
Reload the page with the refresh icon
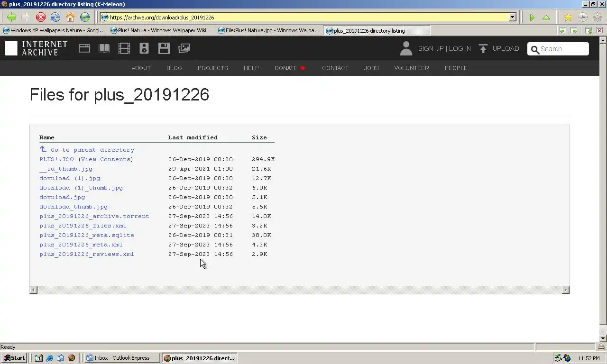coord(55,18)
